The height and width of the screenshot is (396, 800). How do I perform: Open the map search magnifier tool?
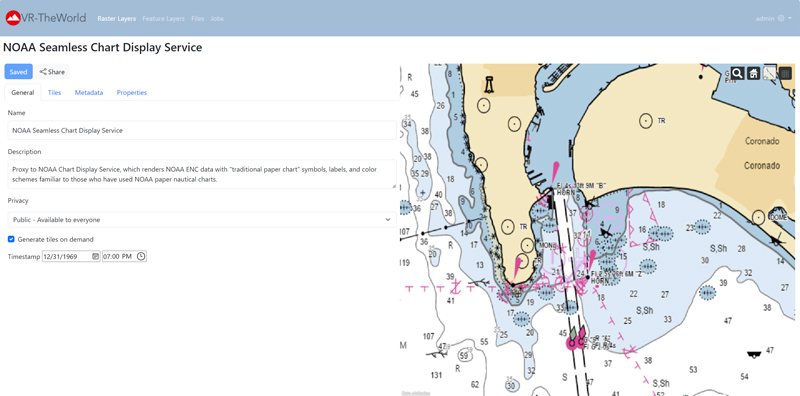point(737,73)
